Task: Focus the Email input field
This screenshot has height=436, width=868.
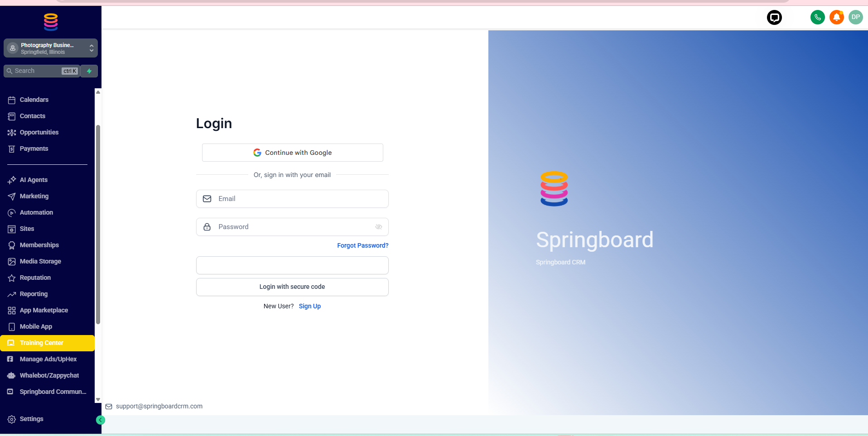Action: [299, 199]
